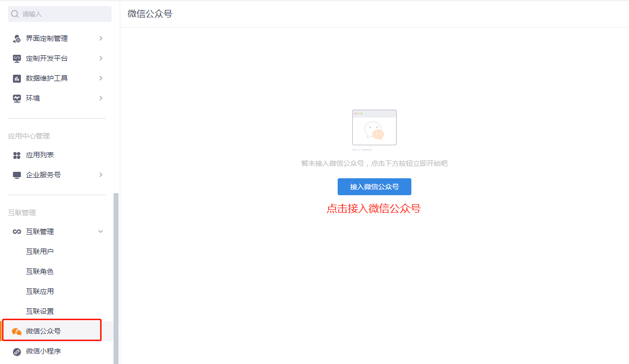Click the 暂未接入微信公众号 hint text

[375, 163]
